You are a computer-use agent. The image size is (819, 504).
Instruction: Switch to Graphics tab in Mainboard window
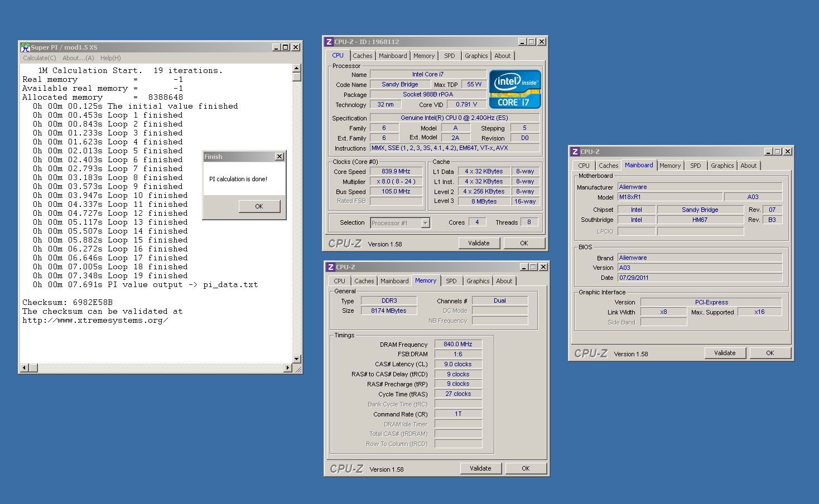(x=722, y=166)
